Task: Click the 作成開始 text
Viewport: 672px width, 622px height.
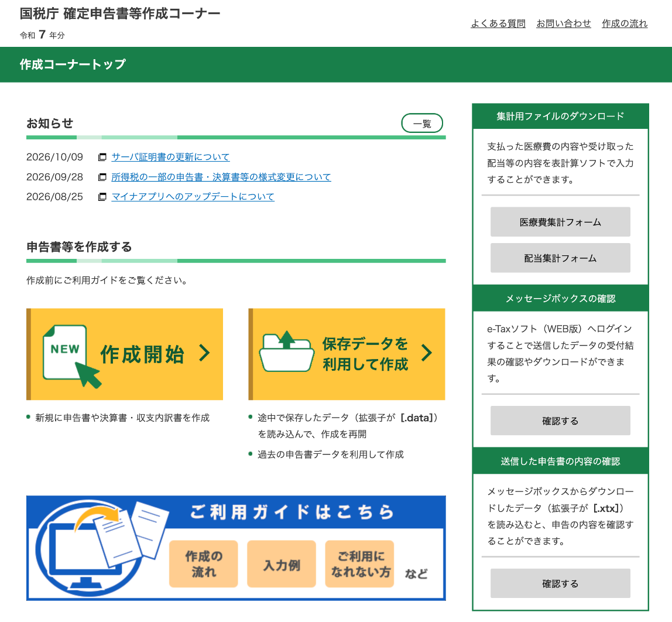Action: (142, 354)
